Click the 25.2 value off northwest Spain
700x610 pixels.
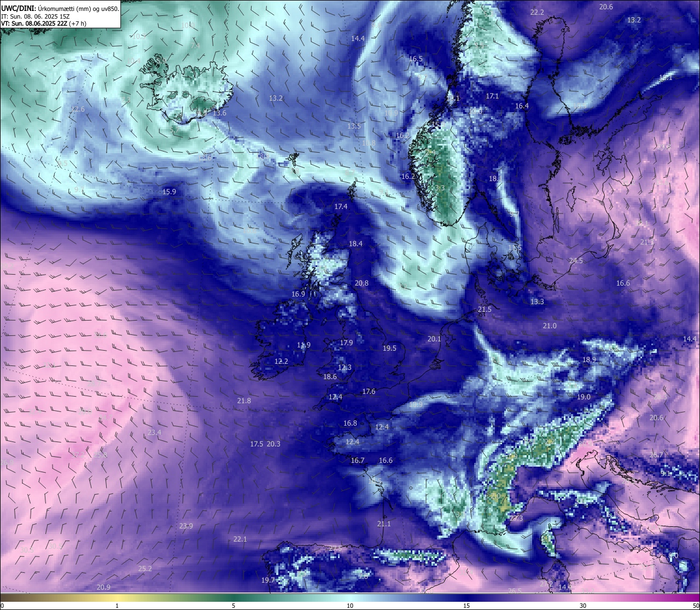coord(145,568)
